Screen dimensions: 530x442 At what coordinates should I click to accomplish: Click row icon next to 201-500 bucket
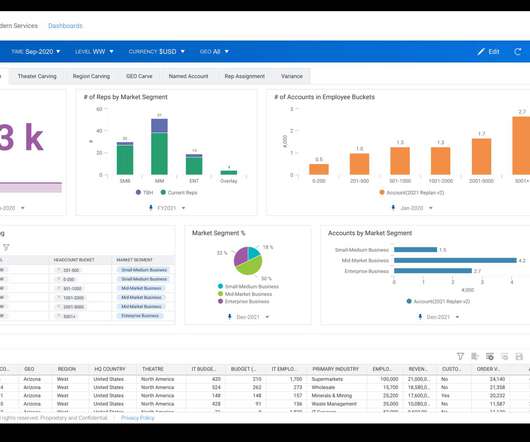point(58,270)
